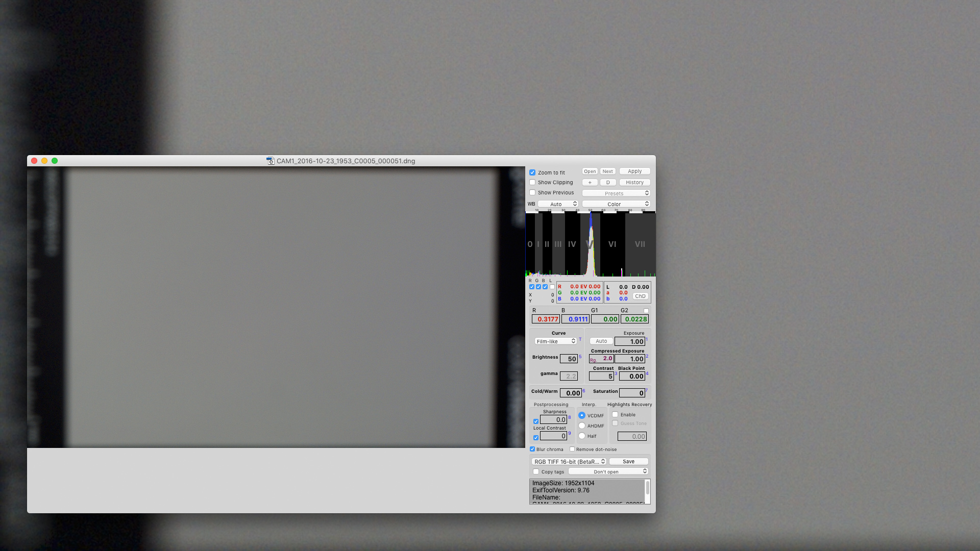Enable the Copy tags checkbox

[x=536, y=471]
